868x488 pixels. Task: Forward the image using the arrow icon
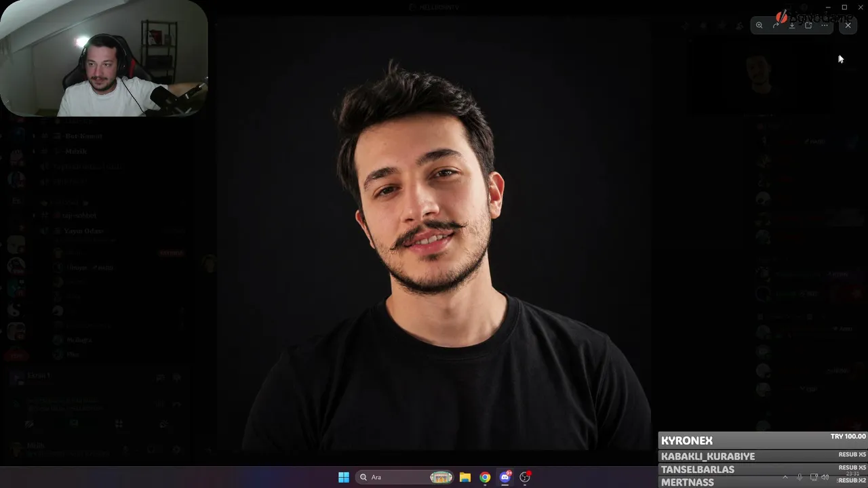(x=776, y=26)
